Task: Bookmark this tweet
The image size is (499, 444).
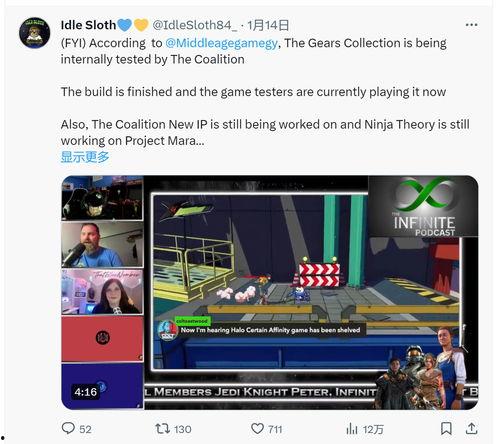Action: 446,429
